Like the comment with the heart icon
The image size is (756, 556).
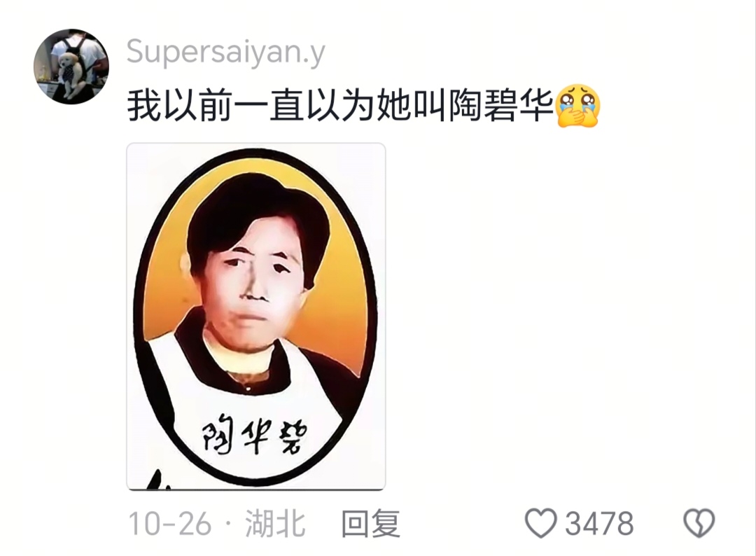pos(540,523)
